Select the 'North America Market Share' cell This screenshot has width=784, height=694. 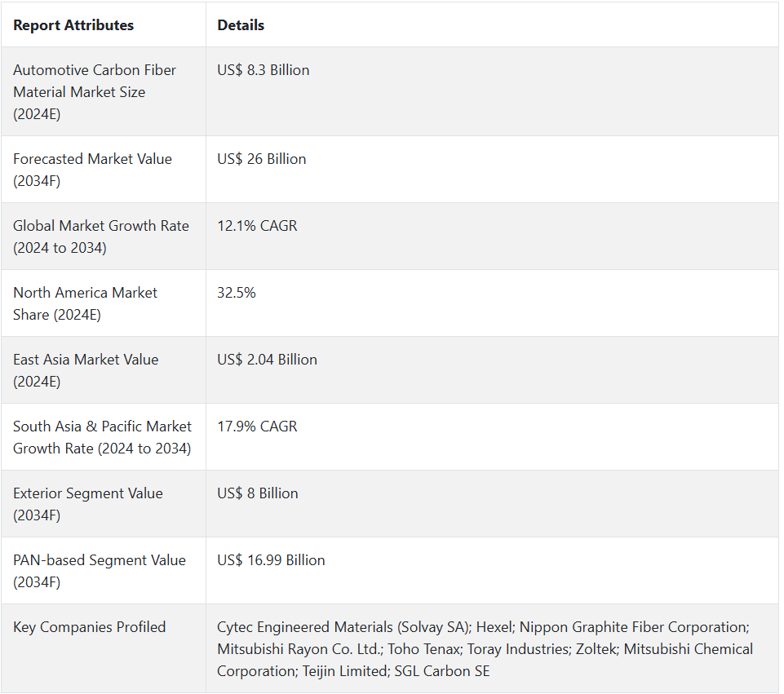(86, 303)
